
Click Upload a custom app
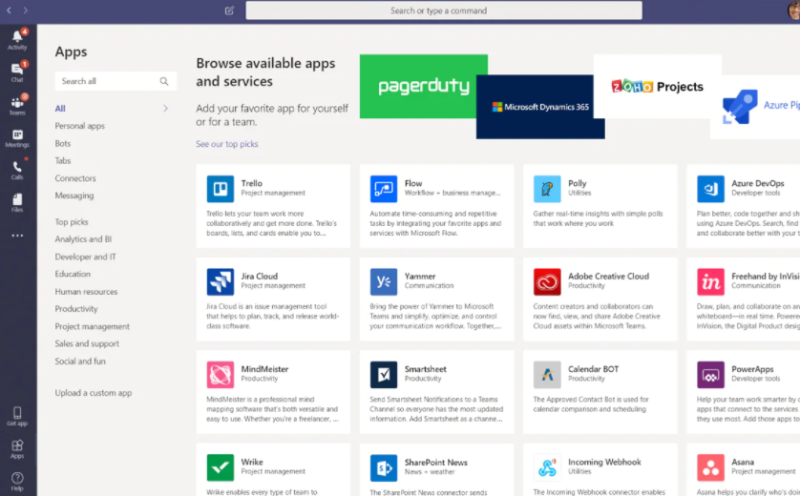pos(93,393)
